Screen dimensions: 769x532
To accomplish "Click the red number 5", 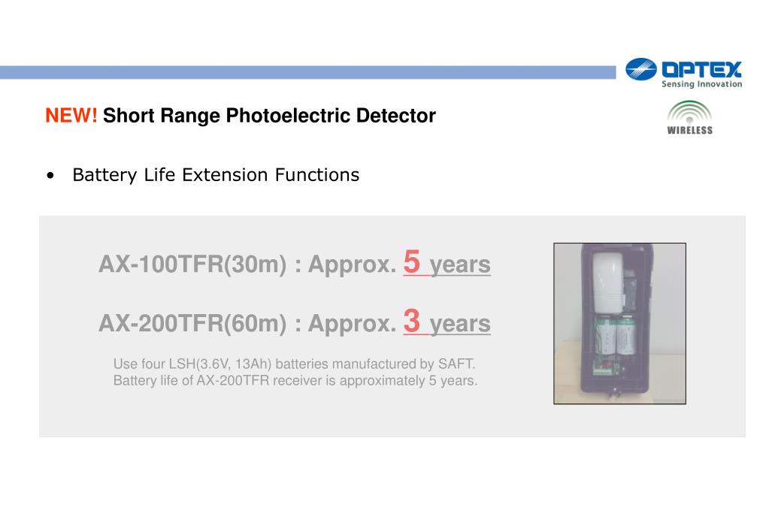I will tap(412, 261).
